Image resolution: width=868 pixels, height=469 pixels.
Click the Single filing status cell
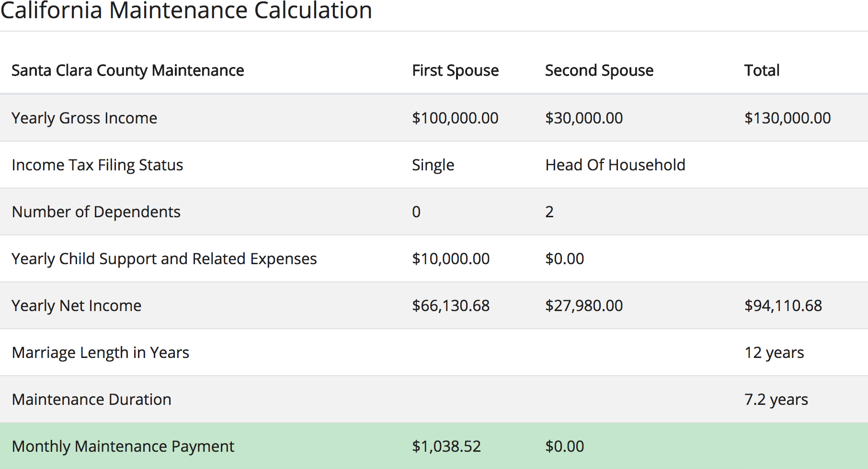[x=433, y=165]
